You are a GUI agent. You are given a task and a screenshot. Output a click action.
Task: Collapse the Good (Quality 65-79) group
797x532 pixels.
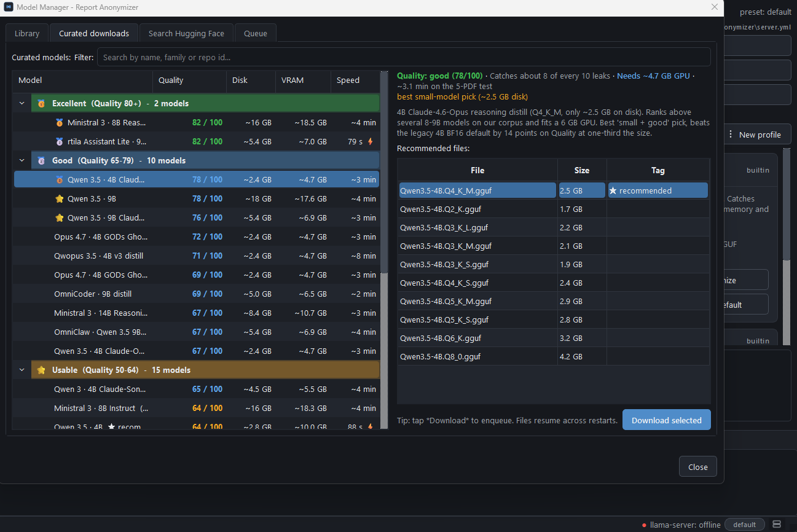click(22, 160)
